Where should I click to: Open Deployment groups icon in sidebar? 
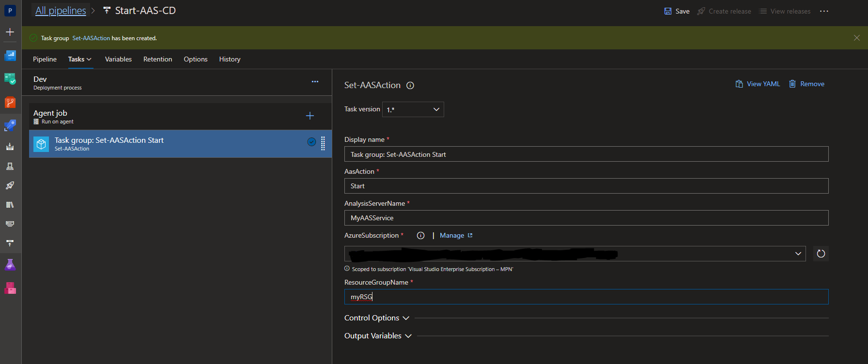click(10, 243)
